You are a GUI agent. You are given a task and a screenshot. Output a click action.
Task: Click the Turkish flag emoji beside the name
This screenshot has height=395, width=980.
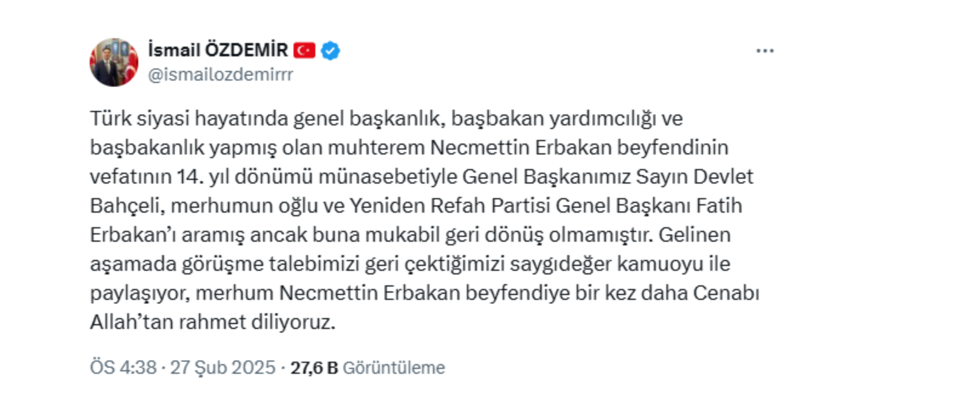pos(304,50)
